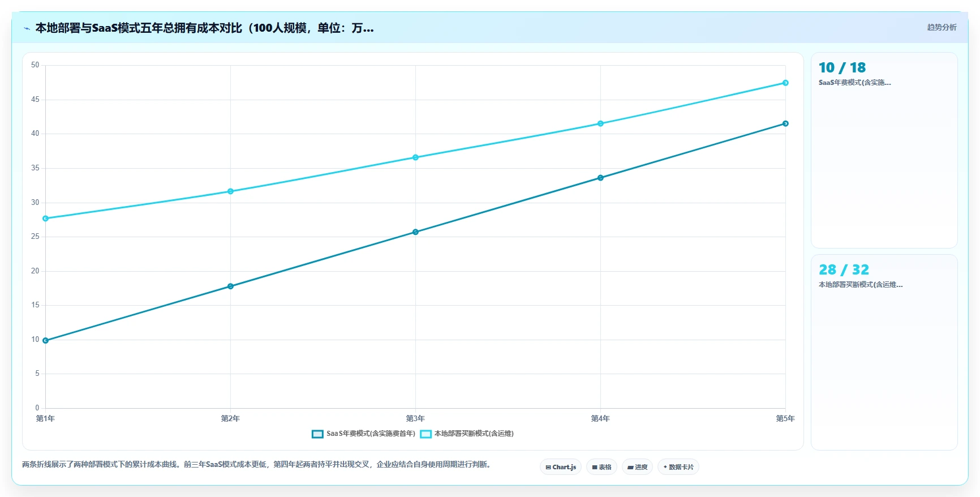
Task: Click the y-axis label 25
Action: [x=35, y=237]
